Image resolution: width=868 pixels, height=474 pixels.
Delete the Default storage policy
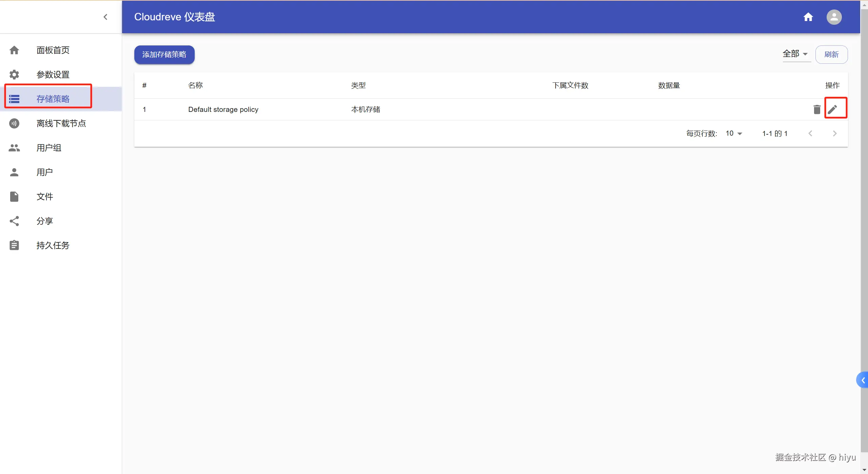click(817, 110)
